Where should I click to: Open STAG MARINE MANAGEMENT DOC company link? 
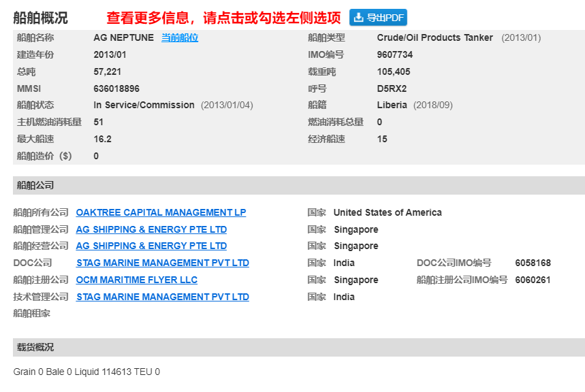162,263
